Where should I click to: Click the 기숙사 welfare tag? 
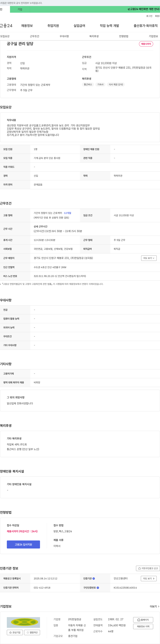click(100, 84)
